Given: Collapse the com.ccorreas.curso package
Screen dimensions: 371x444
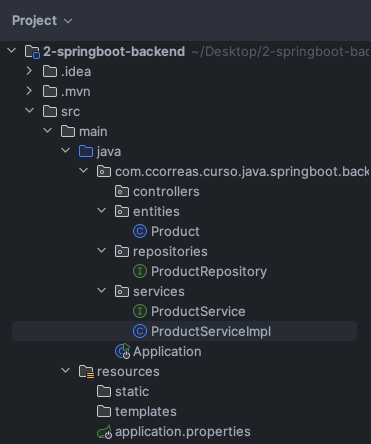Looking at the screenshot, I should 84,171.
